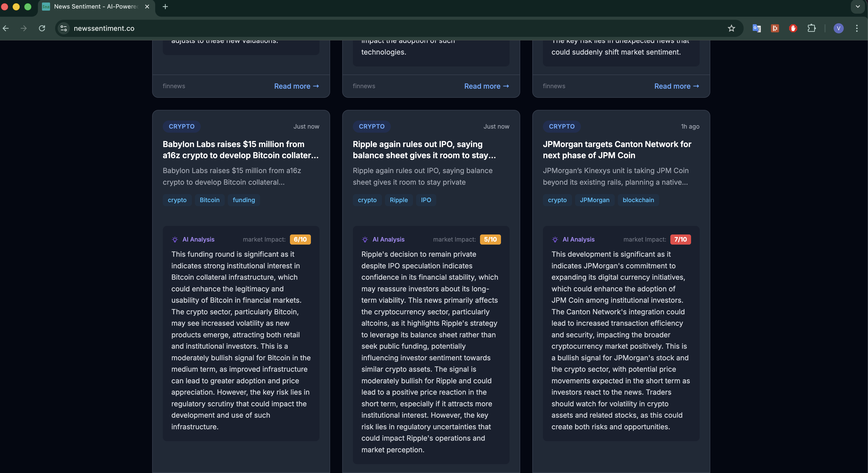Toggle the crypto filter tag on Babylon card
Viewport: 868px width, 473px height.
coord(177,200)
